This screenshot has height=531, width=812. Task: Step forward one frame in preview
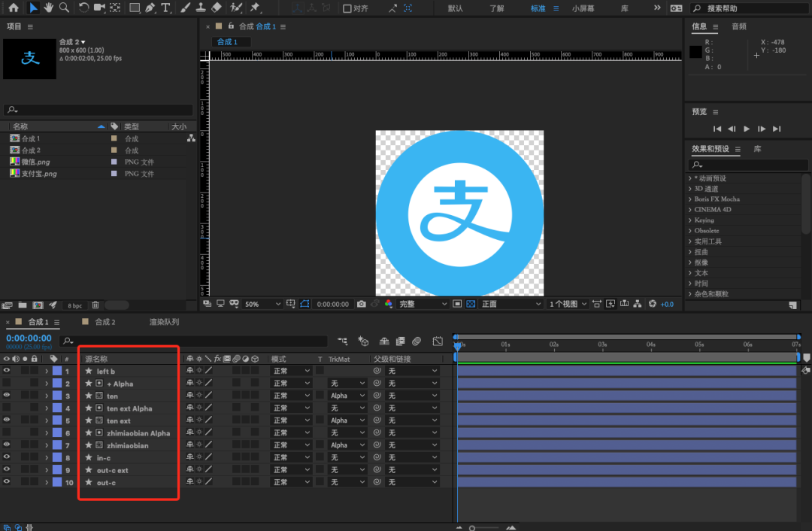coord(762,129)
